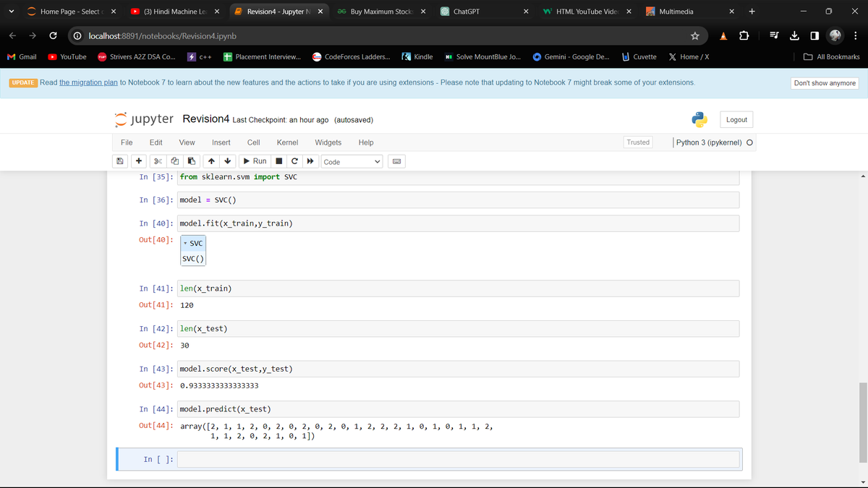The image size is (868, 488).
Task: Click output value 0.9333333333333333
Action: (x=219, y=386)
